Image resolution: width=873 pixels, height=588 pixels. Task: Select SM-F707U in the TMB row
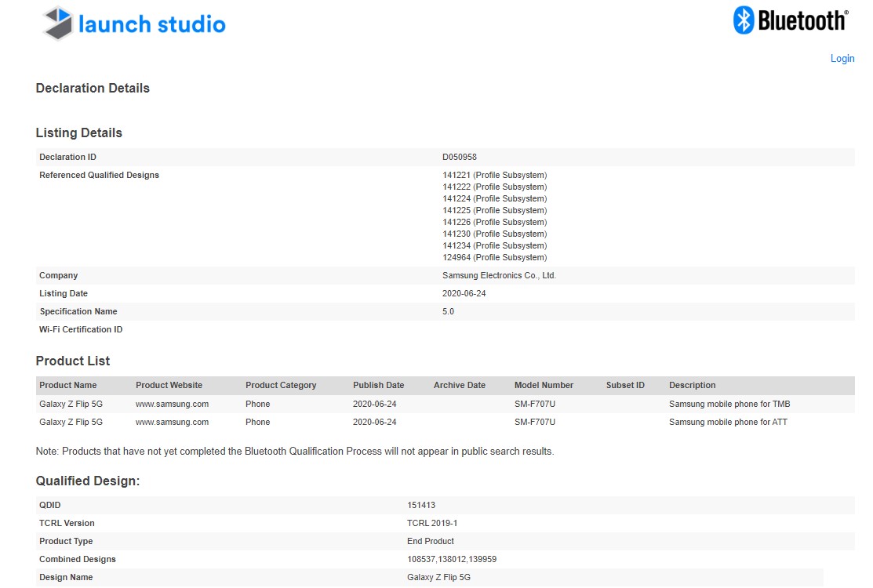(534, 404)
